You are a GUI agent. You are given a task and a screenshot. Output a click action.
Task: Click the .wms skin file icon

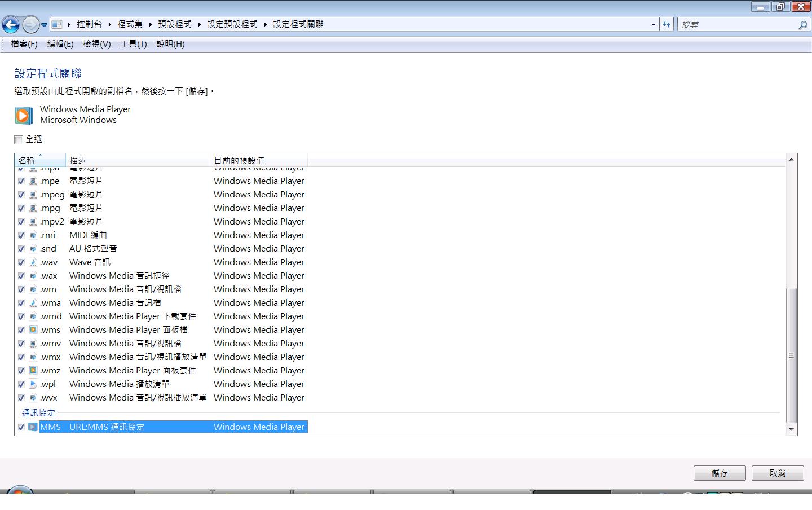pos(33,330)
